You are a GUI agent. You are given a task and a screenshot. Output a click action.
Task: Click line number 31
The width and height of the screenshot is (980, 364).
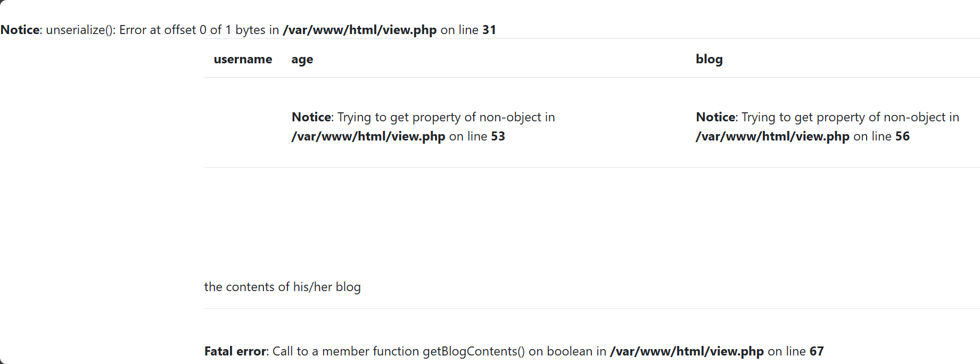pos(489,30)
